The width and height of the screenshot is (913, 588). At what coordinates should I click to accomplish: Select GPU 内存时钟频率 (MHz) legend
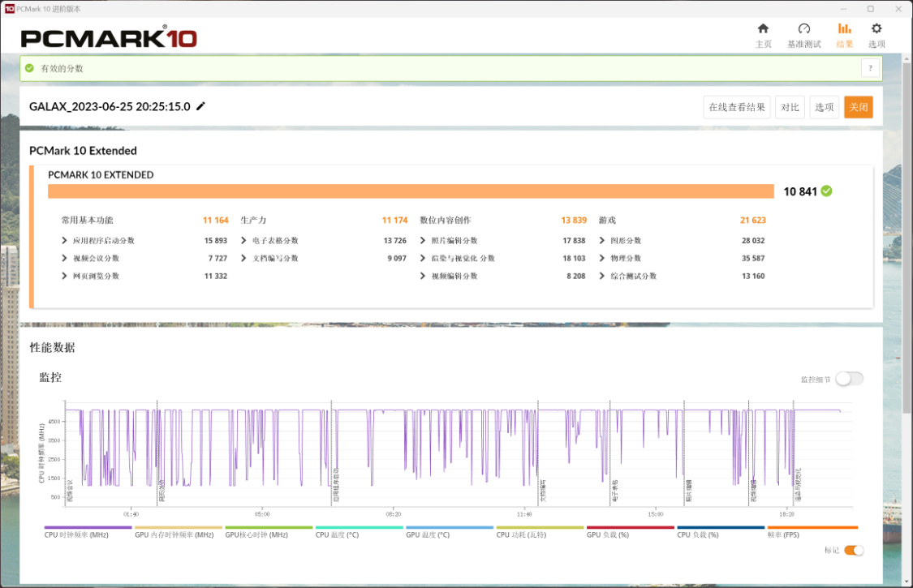179,532
